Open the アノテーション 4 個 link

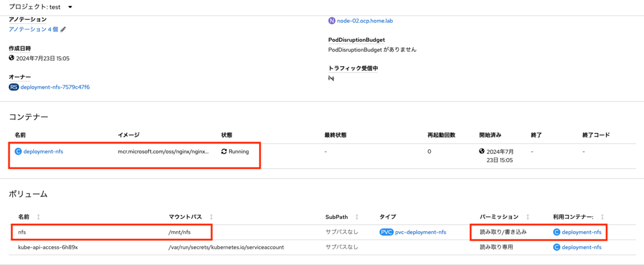tap(34, 29)
